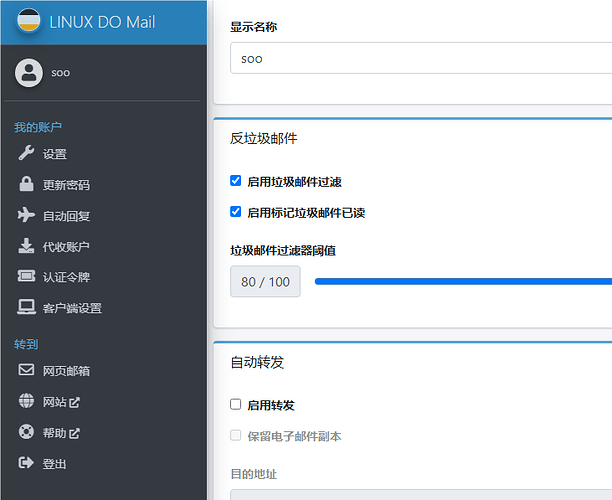Image resolution: width=612 pixels, height=500 pixels.
Task: Click the 显示名称 label
Action: tap(254, 27)
